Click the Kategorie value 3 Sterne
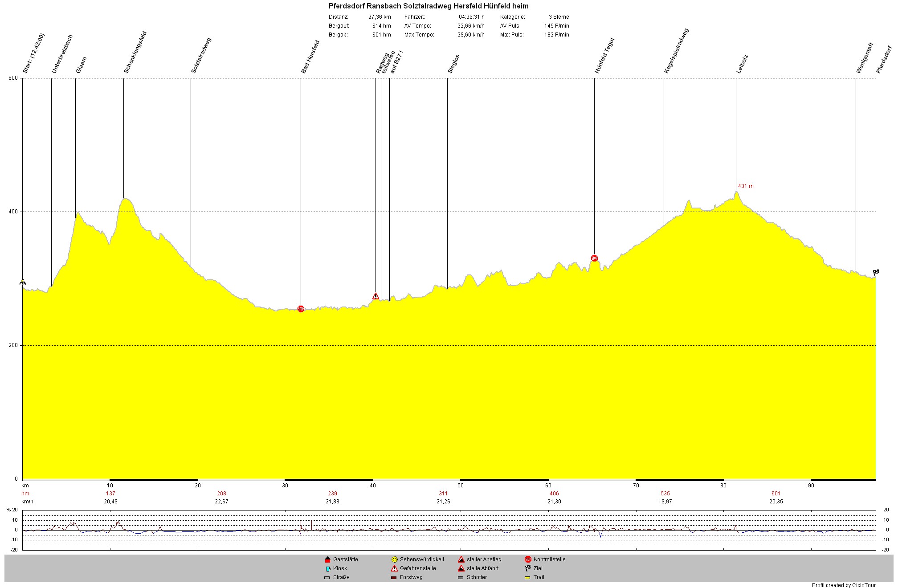This screenshot has height=588, width=898. (x=559, y=17)
